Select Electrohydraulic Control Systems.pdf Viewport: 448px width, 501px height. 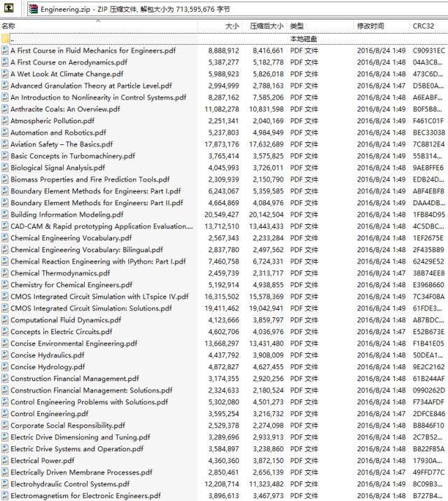click(70, 484)
